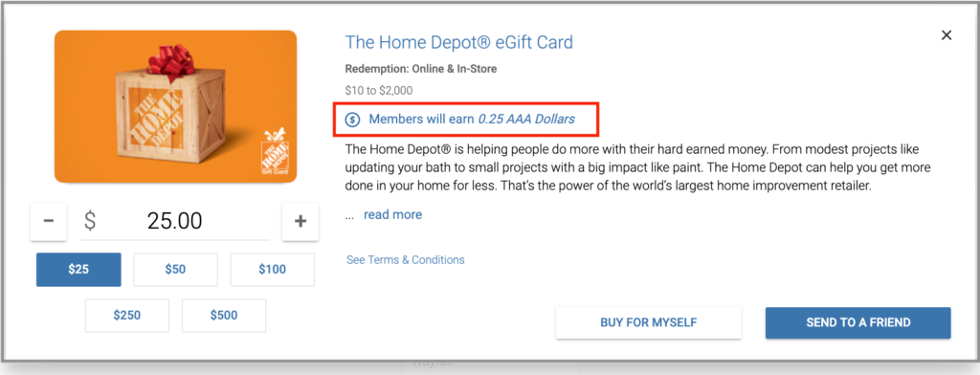
Task: Click the Send To A Friend button
Action: point(858,322)
